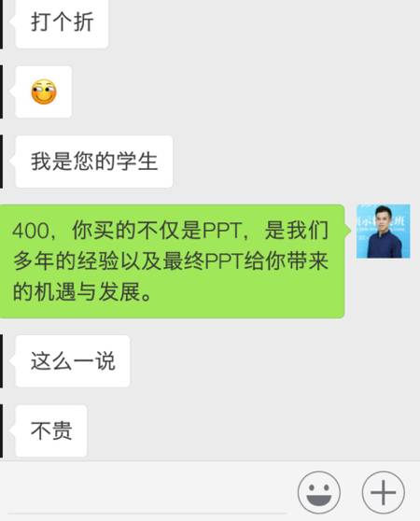Tap the cropped avatar beside 这么一说
This screenshot has height=521, width=420.
click(x=1, y=360)
